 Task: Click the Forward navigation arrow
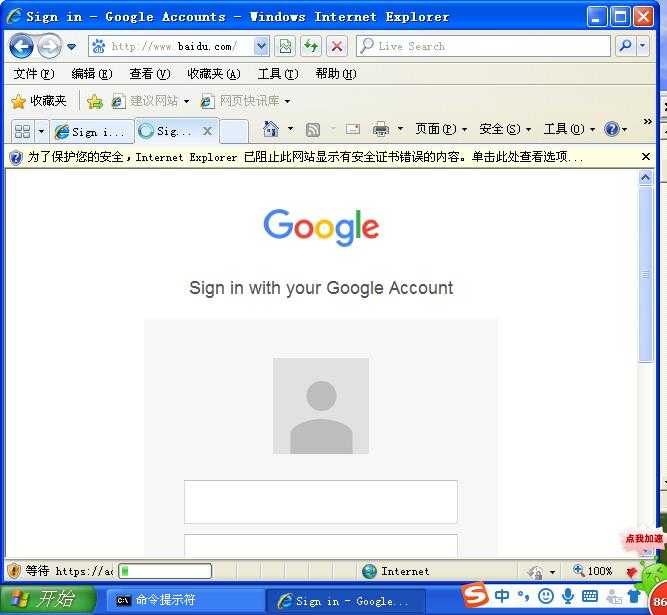pyautogui.click(x=49, y=46)
